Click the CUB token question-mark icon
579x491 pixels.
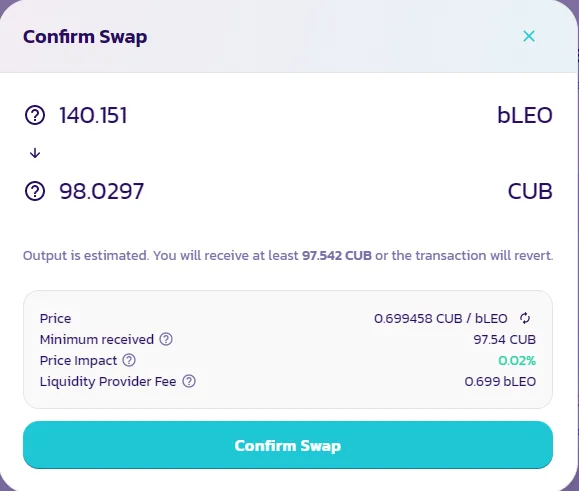click(35, 191)
